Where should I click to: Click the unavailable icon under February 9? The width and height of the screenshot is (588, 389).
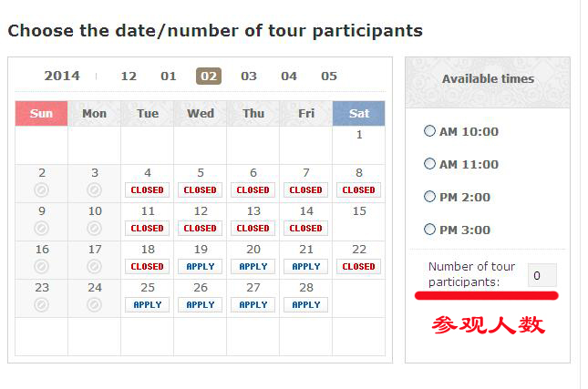42,229
